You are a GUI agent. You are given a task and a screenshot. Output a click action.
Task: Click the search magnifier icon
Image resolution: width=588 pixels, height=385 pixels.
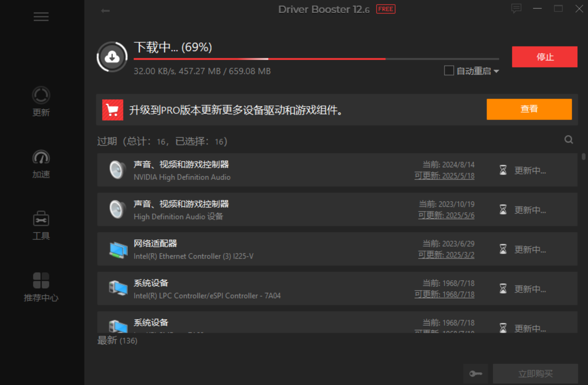pos(569,140)
